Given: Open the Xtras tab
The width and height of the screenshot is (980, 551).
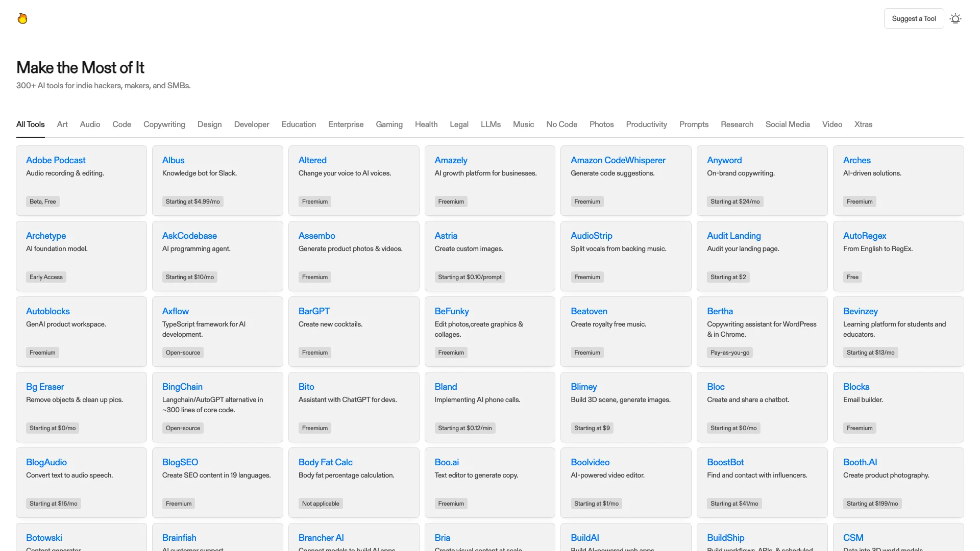Looking at the screenshot, I should tap(863, 124).
